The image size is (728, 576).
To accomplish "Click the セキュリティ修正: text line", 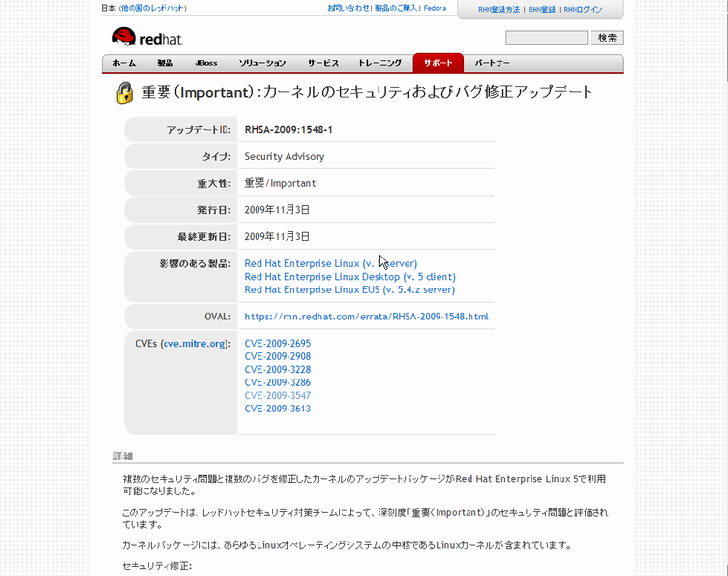I will (x=157, y=566).
